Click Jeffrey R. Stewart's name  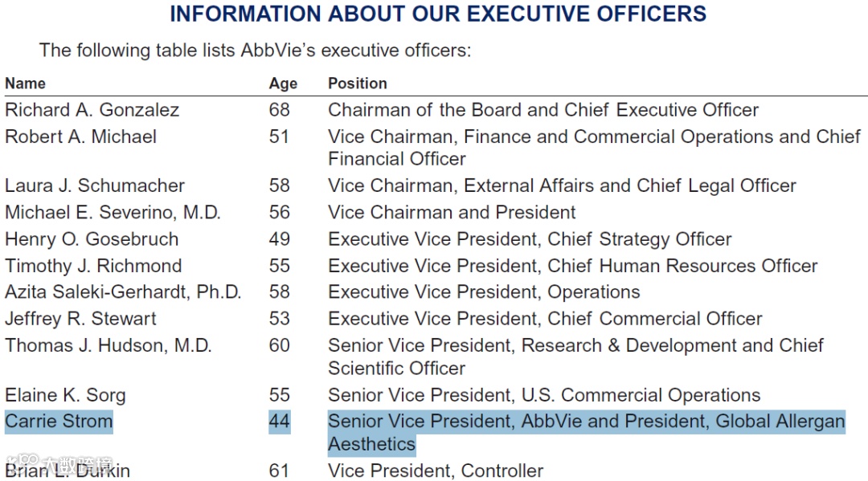click(80, 319)
